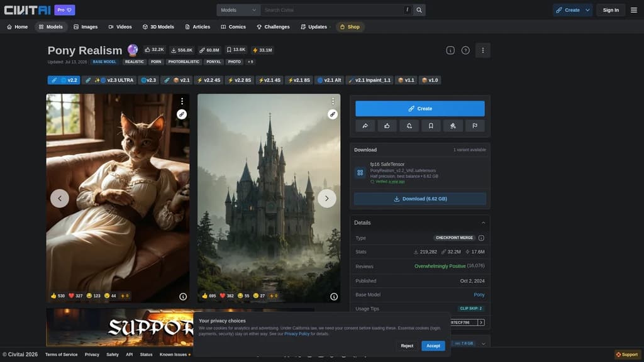Image resolution: width=644 pixels, height=362 pixels.
Task: Expand the Create dropdown arrow in header
Action: click(x=588, y=10)
